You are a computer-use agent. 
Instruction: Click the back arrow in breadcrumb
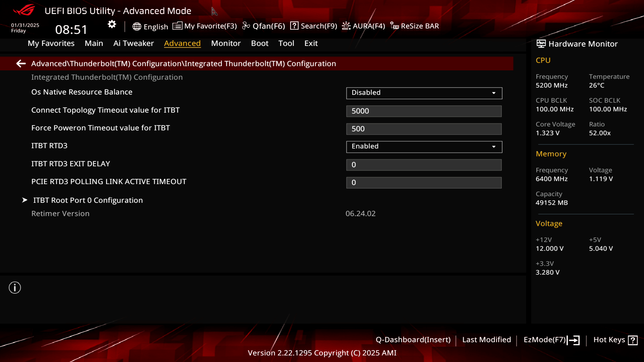[x=21, y=63]
